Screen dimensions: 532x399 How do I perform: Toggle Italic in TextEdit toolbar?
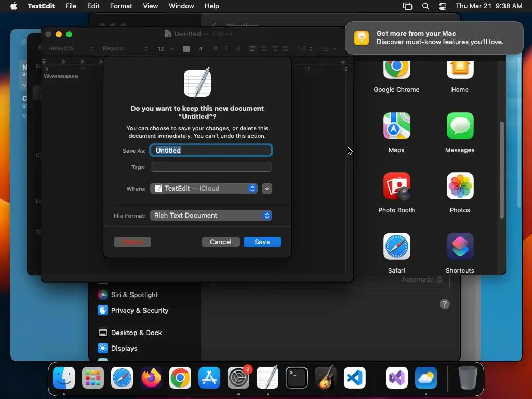[227, 48]
